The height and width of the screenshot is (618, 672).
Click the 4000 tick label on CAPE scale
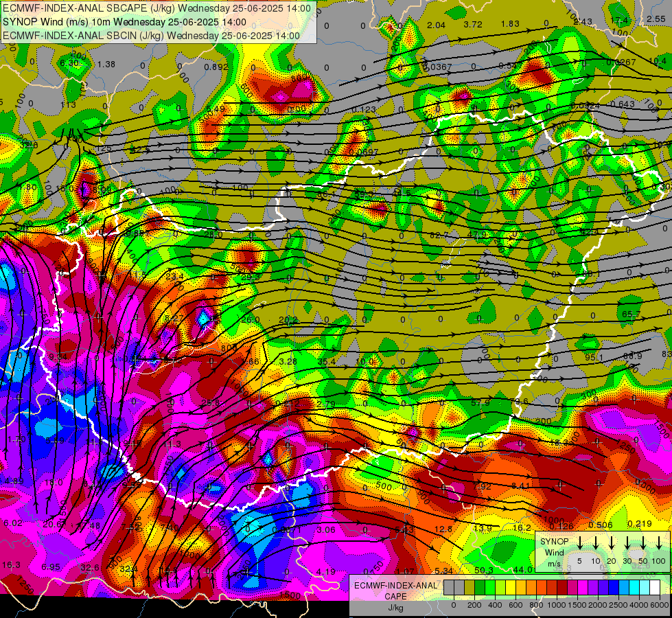640,605
